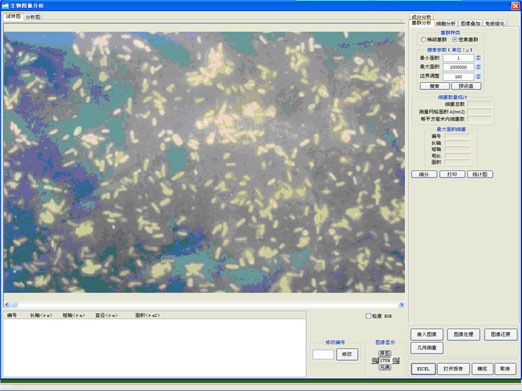This screenshot has height=391, width=522.
Task: Click the image's horizontal scrollbar right arrow
Action: (401, 304)
